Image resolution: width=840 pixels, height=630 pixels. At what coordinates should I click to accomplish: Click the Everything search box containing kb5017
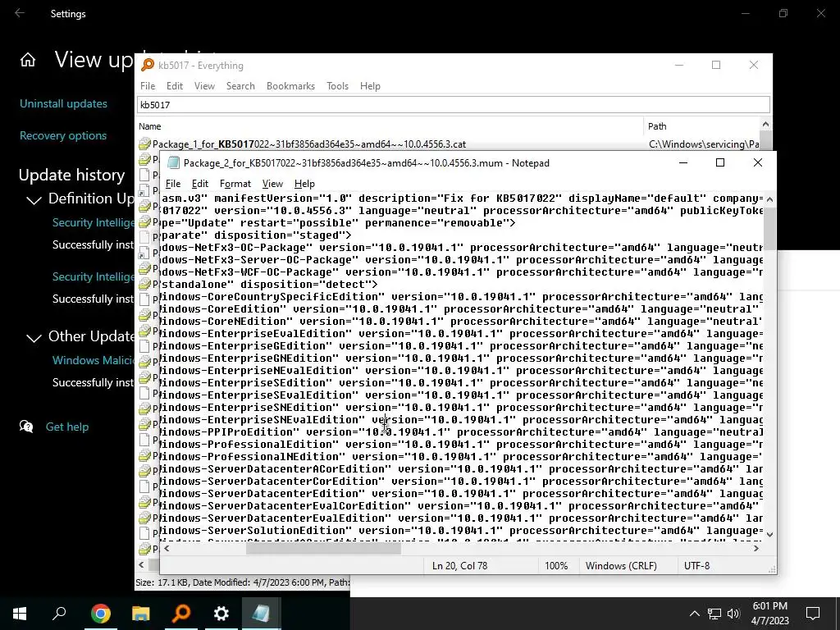point(453,104)
